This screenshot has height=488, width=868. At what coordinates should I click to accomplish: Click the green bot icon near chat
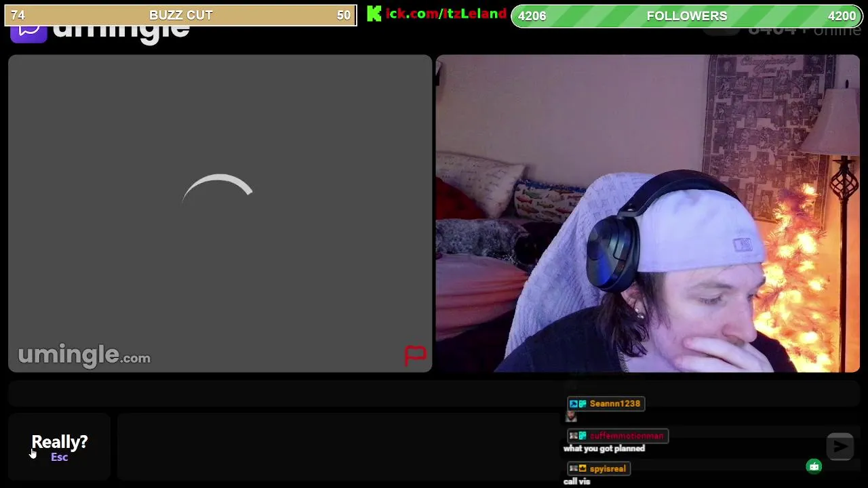pos(814,466)
